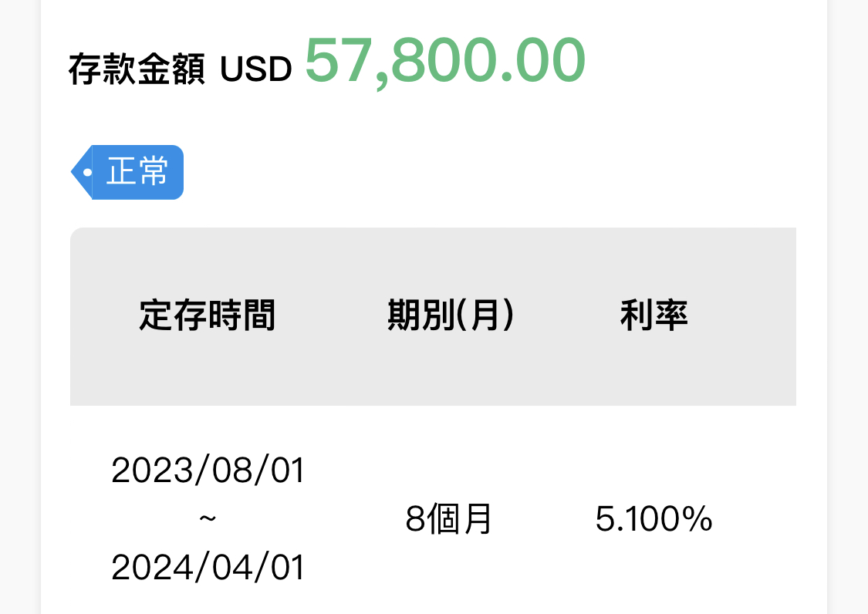
Task: Click the 定存時間 column header
Action: point(208,316)
